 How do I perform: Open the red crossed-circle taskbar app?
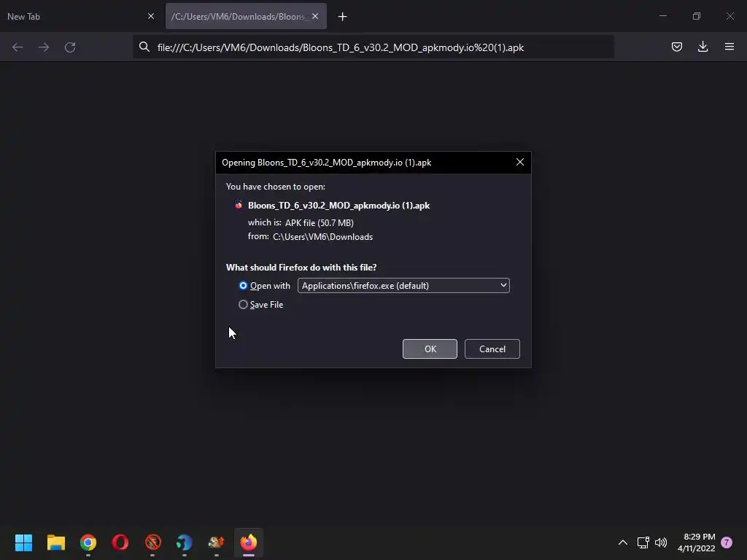click(153, 542)
